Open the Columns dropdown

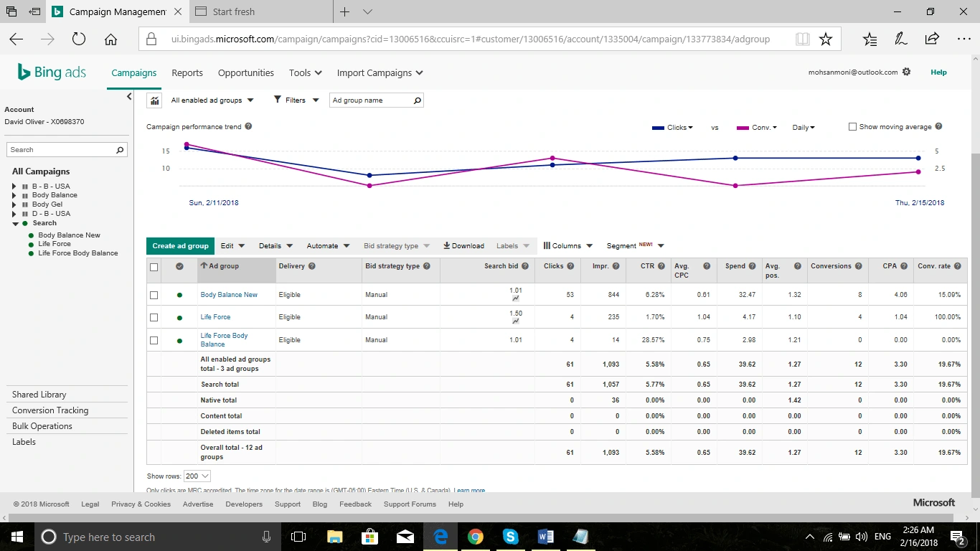tap(567, 245)
